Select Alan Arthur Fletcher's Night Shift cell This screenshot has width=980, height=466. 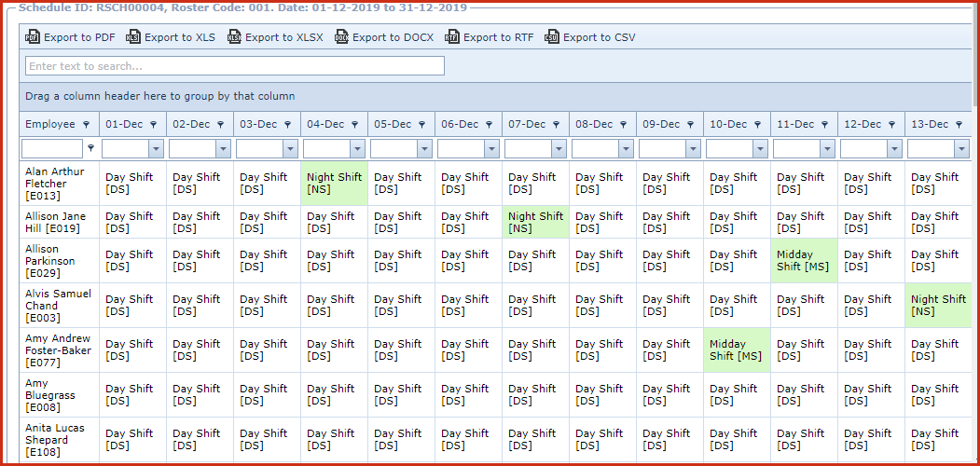[334, 183]
